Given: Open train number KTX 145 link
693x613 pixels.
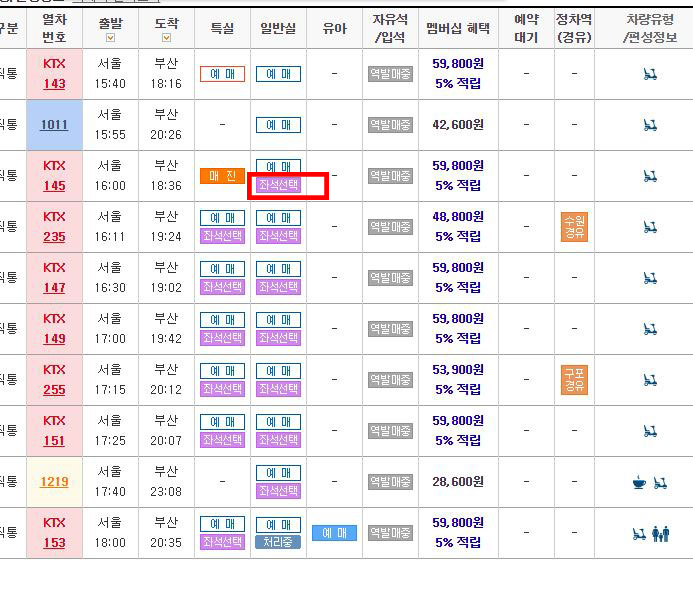Looking at the screenshot, I should tap(54, 186).
